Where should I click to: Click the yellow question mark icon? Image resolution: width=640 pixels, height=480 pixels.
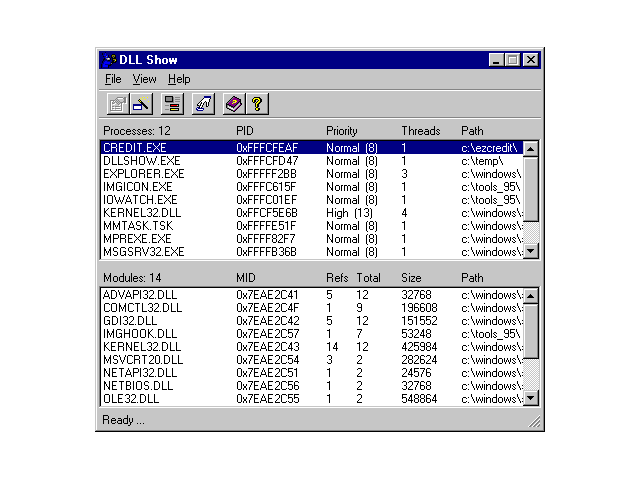point(256,103)
